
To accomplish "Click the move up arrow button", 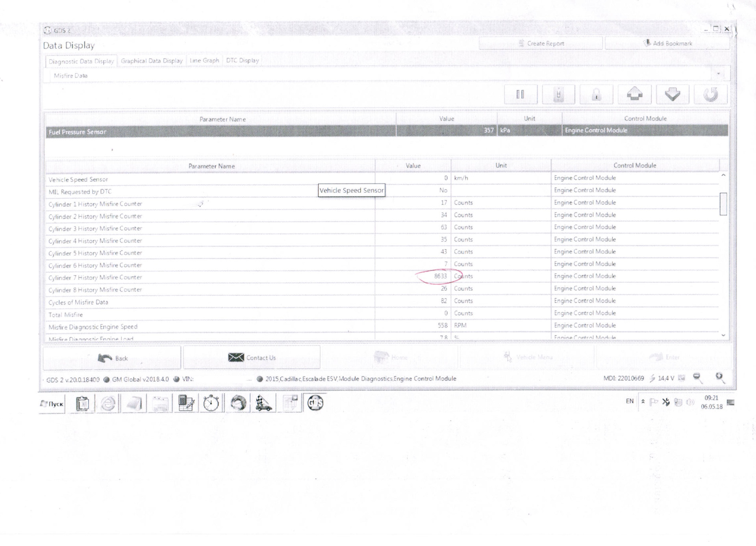I will point(634,95).
